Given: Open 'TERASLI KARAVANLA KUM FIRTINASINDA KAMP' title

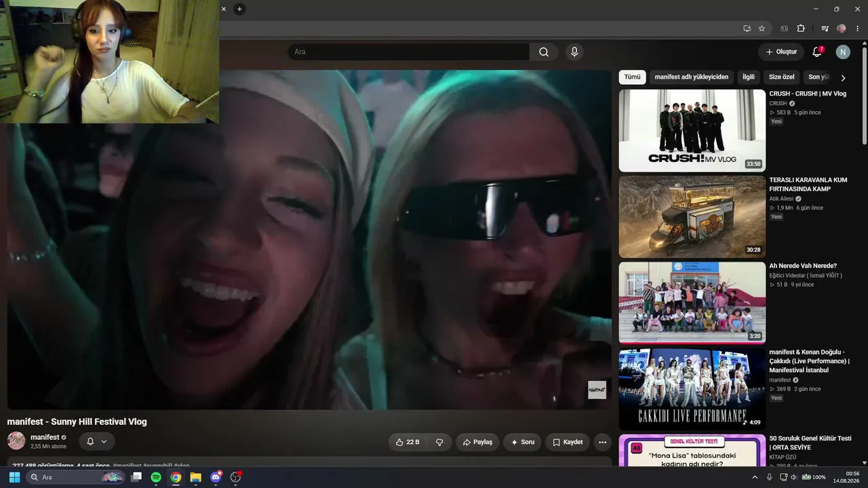Looking at the screenshot, I should (x=808, y=184).
